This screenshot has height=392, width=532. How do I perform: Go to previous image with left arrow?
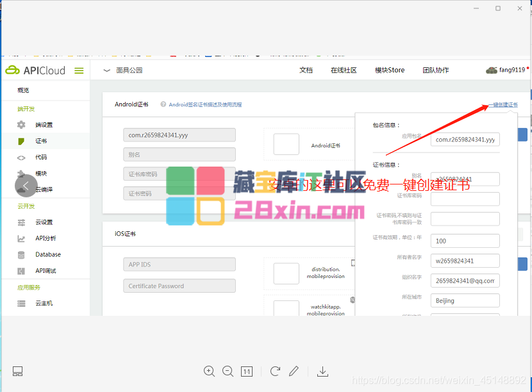(x=26, y=186)
